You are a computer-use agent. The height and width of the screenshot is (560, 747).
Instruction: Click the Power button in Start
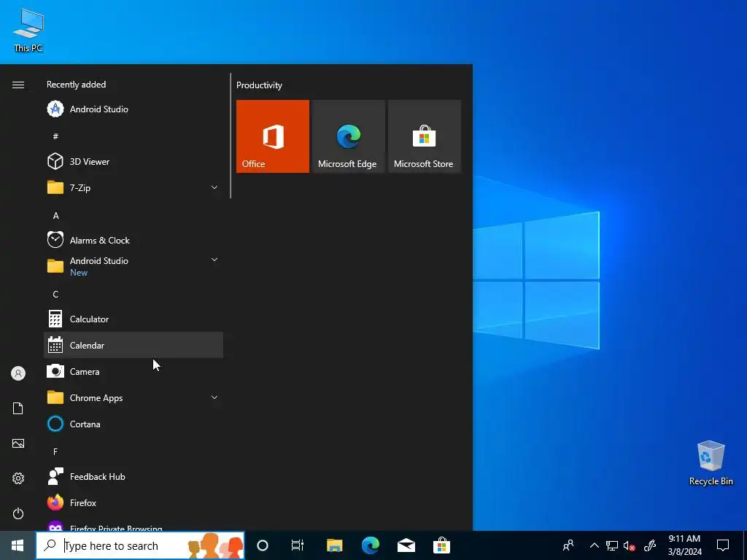[18, 513]
